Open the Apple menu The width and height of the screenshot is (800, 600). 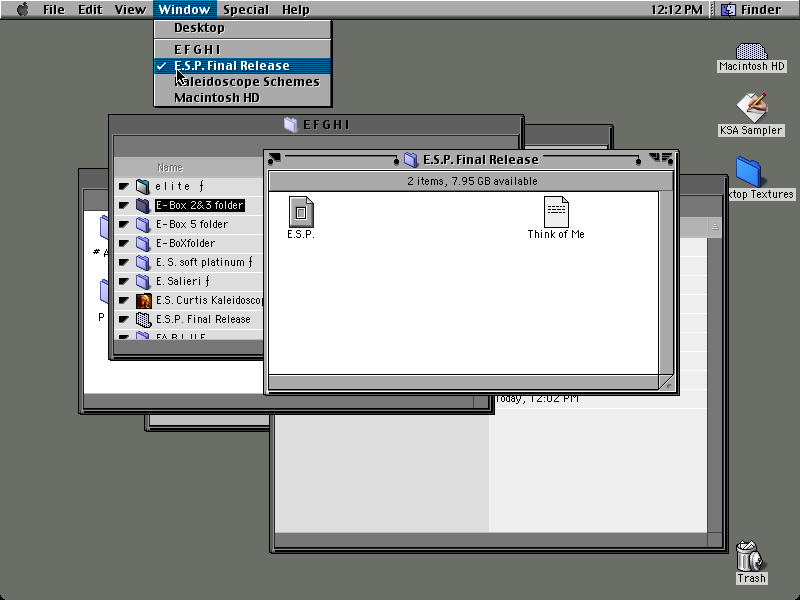22,10
